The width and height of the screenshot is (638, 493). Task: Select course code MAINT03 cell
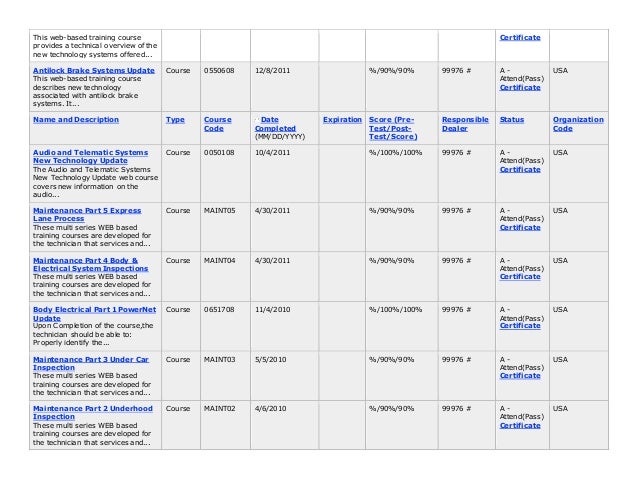coord(219,360)
